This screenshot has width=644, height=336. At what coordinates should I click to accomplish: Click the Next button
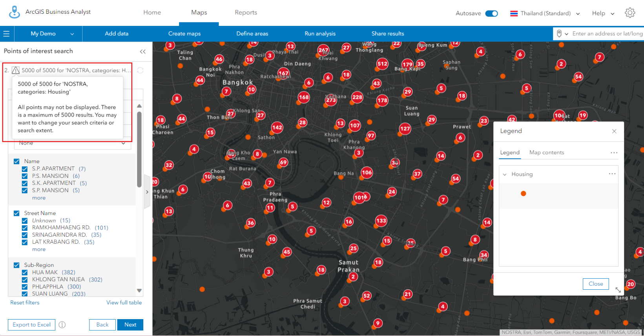(x=130, y=325)
